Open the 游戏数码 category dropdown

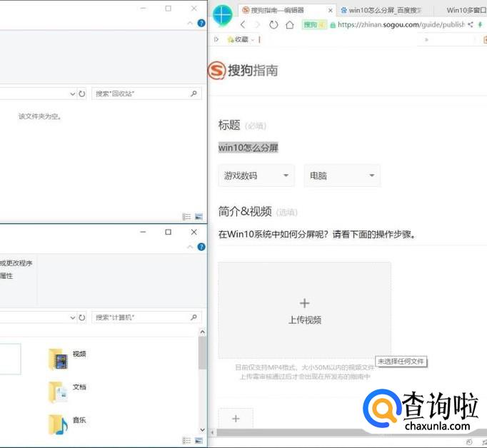pos(256,175)
